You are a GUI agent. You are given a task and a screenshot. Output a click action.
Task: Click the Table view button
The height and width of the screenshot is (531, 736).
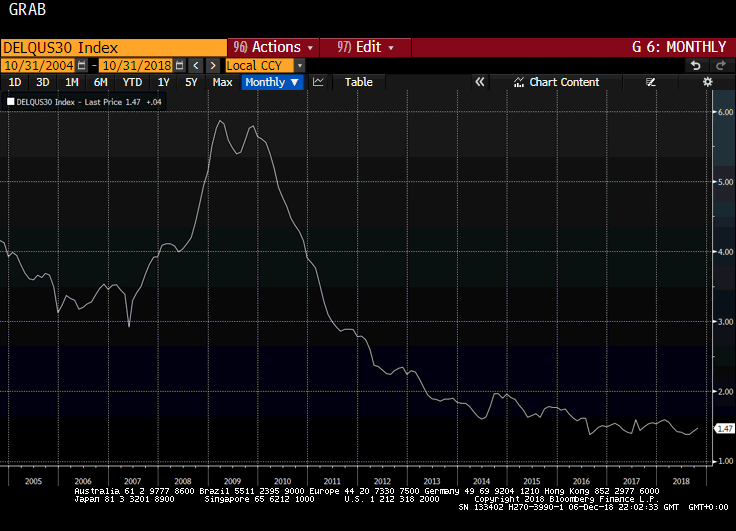[358, 82]
